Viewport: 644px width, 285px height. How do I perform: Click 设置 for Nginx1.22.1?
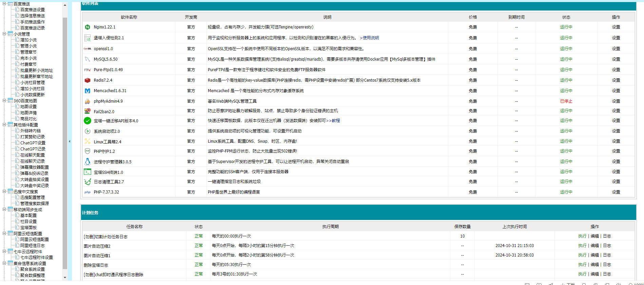point(616,27)
